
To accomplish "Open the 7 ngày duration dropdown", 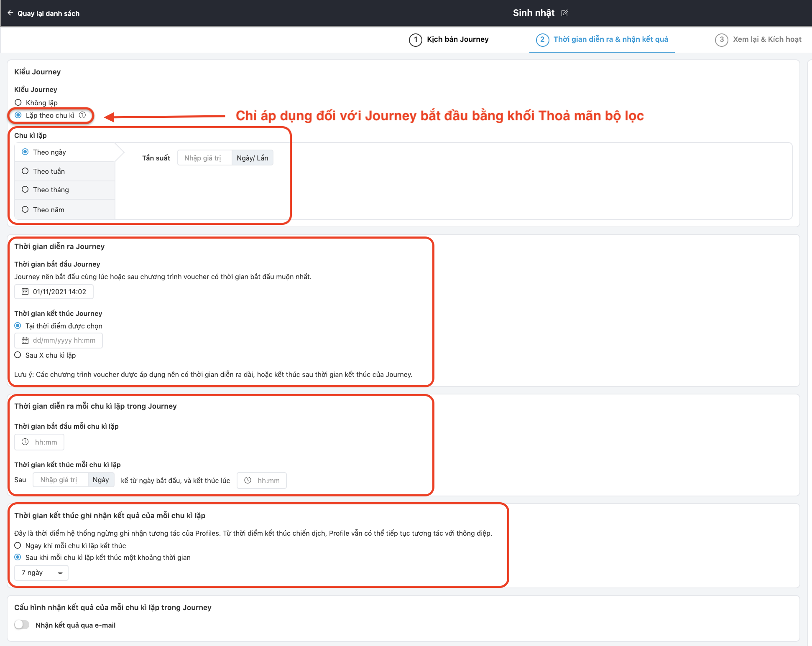I will point(41,573).
